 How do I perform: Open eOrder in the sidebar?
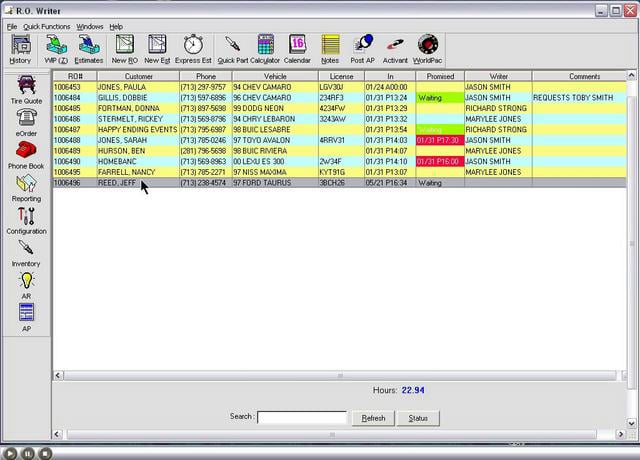click(26, 122)
